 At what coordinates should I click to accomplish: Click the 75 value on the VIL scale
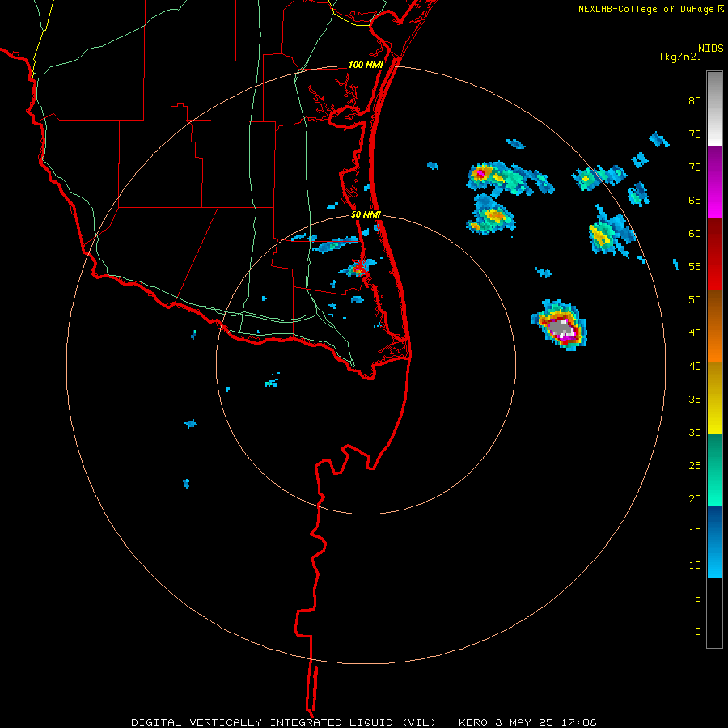click(x=695, y=133)
